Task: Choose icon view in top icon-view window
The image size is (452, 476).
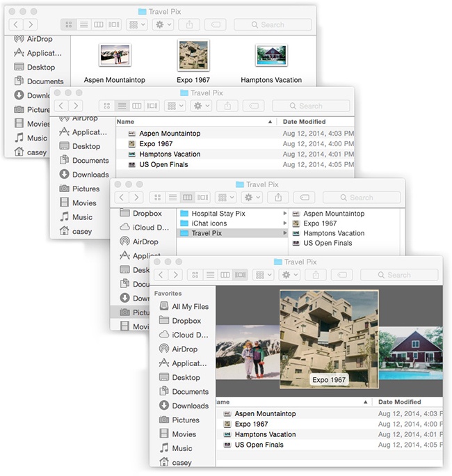Action: [69, 24]
